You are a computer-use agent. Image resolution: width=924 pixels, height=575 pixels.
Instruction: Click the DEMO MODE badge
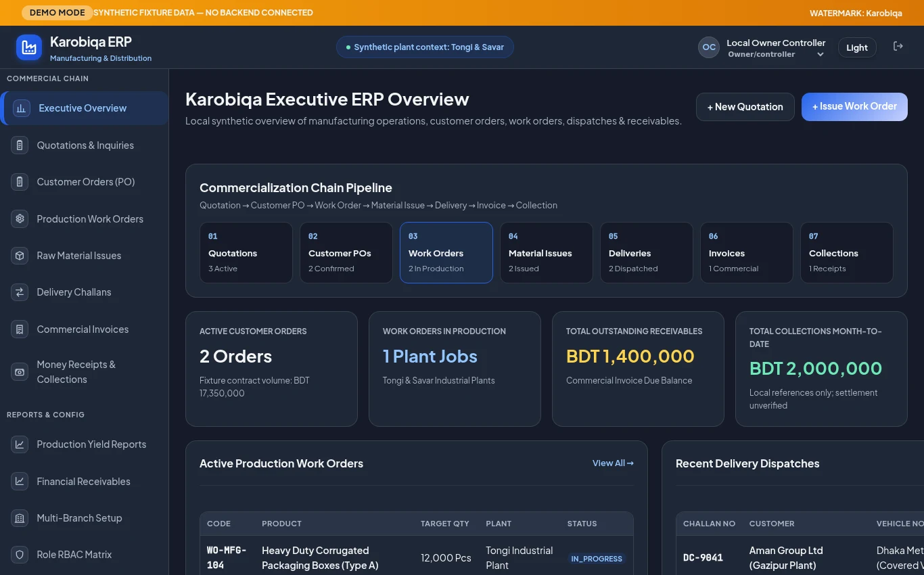[x=57, y=12]
